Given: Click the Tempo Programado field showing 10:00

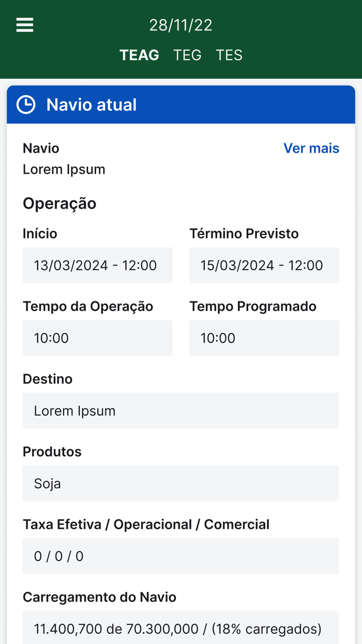Looking at the screenshot, I should [264, 338].
